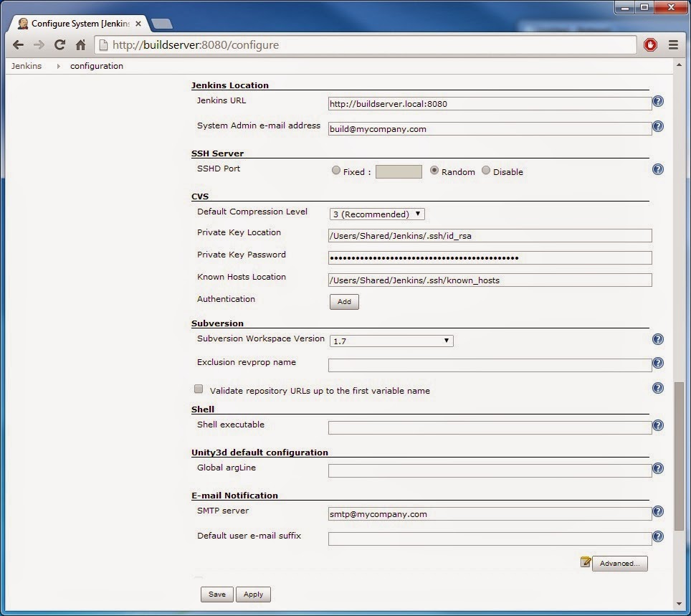Open help for Default user e-mail suffix
The image size is (691, 616).
coord(657,536)
